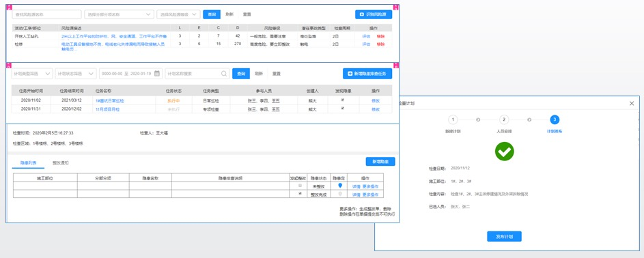Switch to the 整改通知 tab
The width and height of the screenshot is (644, 258).
click(x=61, y=163)
